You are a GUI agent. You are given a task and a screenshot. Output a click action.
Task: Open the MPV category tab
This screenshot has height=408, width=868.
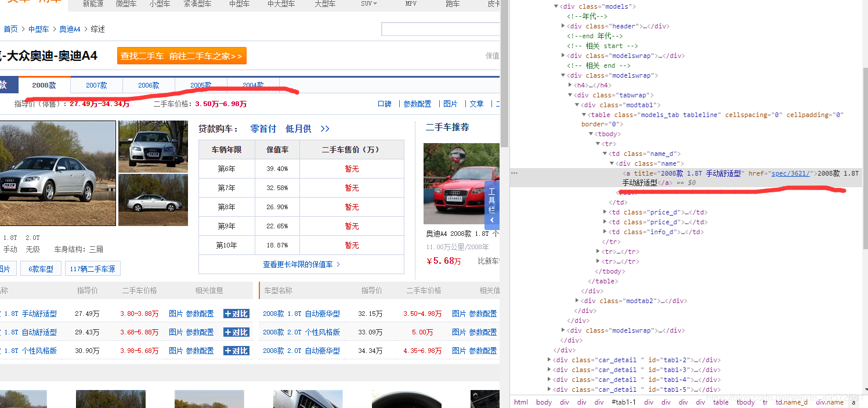tap(411, 4)
